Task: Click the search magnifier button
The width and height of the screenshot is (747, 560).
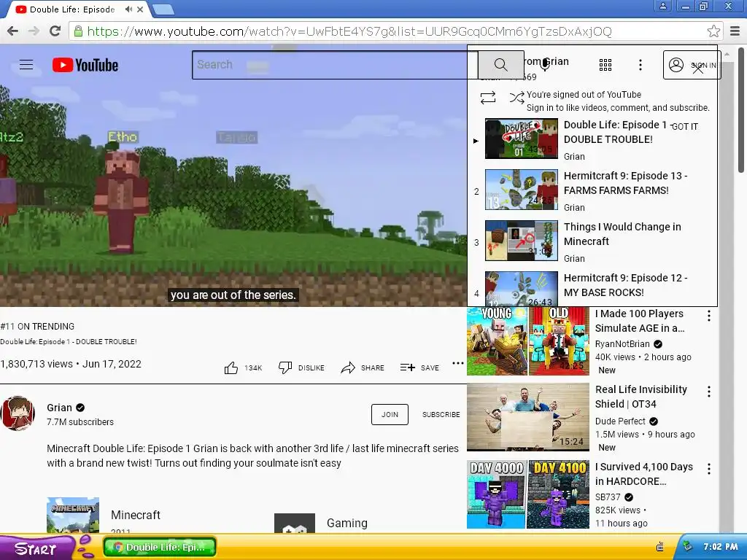Action: coord(500,65)
